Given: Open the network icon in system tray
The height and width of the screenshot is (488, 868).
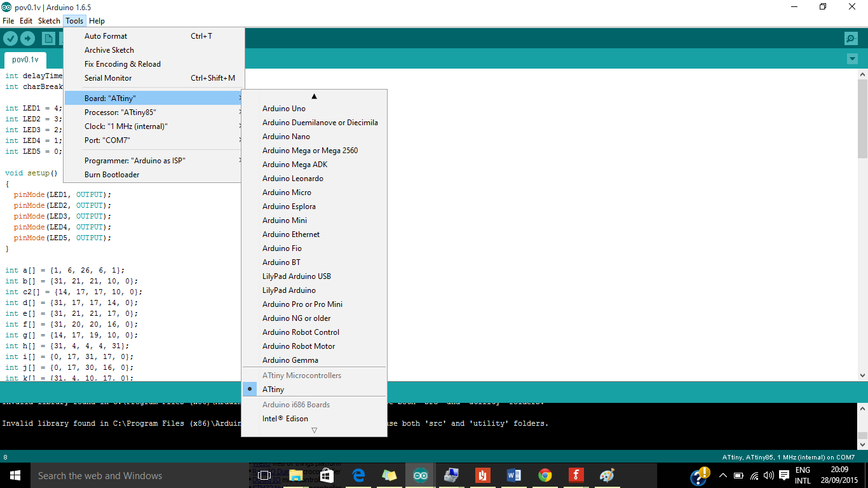Looking at the screenshot, I should (x=754, y=475).
